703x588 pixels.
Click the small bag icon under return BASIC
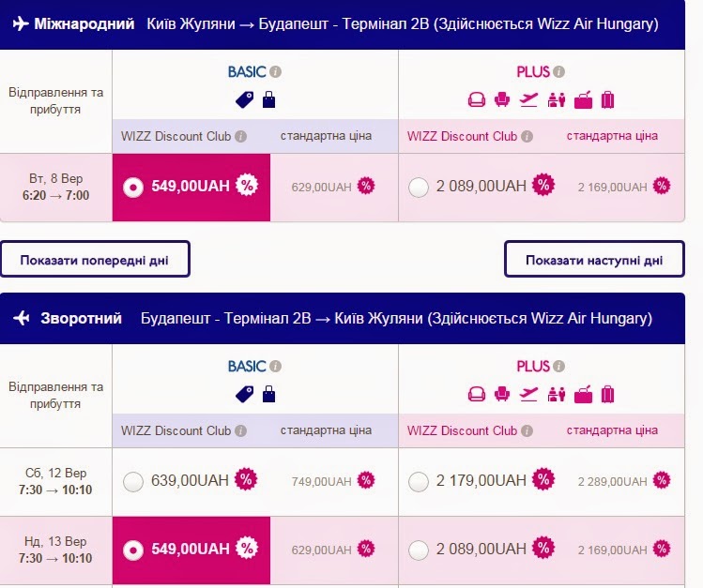[269, 394]
